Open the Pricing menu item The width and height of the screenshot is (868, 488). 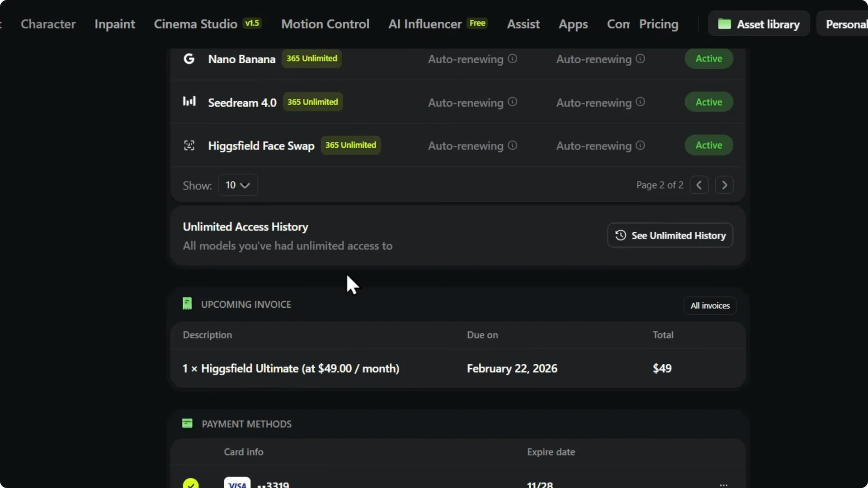click(x=658, y=24)
